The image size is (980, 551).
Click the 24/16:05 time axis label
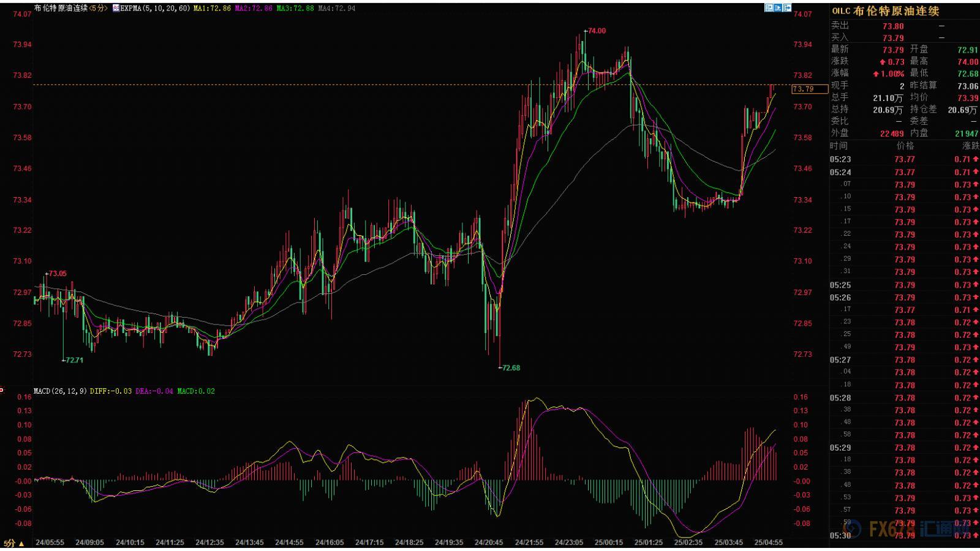(330, 542)
